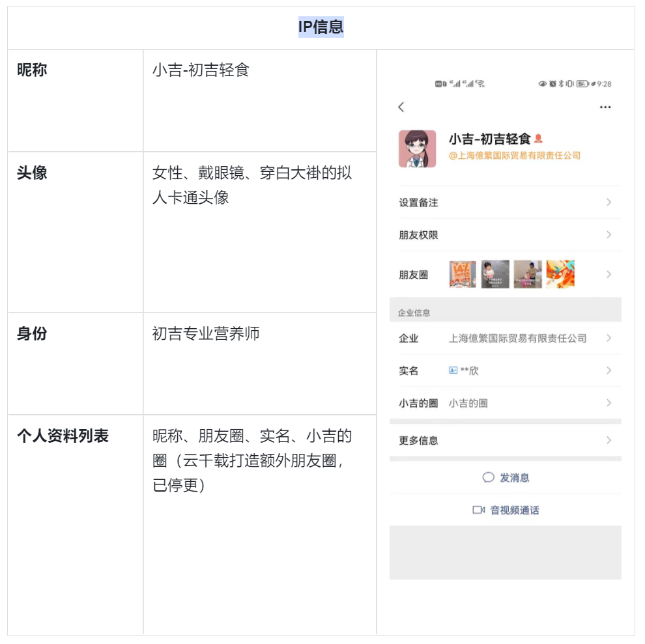
Task: Tap the orange company name under nickname
Action: [515, 156]
